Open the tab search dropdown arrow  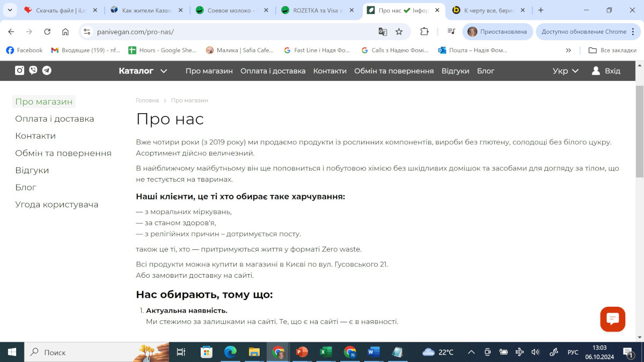click(10, 10)
